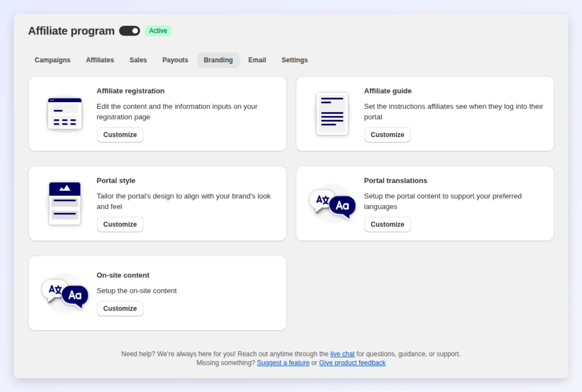Viewport: 582px width, 392px height.
Task: Click the 'Edit the content and the information' description
Action: 177,112
